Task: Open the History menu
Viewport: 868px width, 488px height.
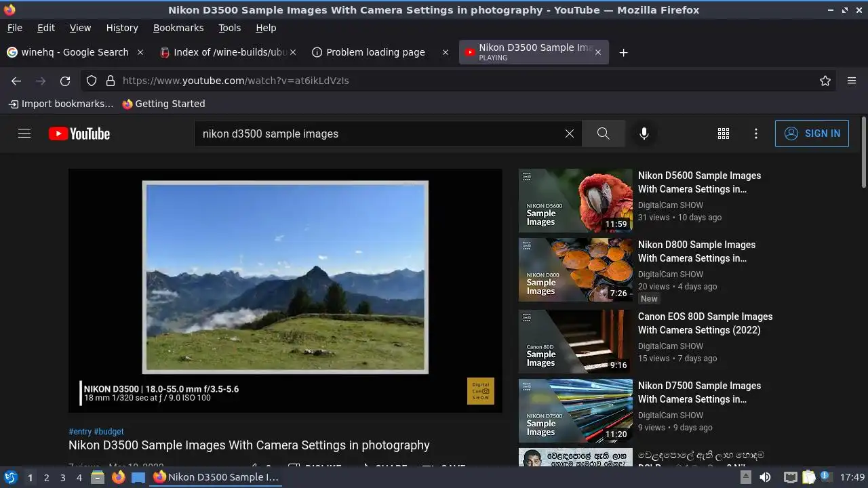Action: point(122,28)
